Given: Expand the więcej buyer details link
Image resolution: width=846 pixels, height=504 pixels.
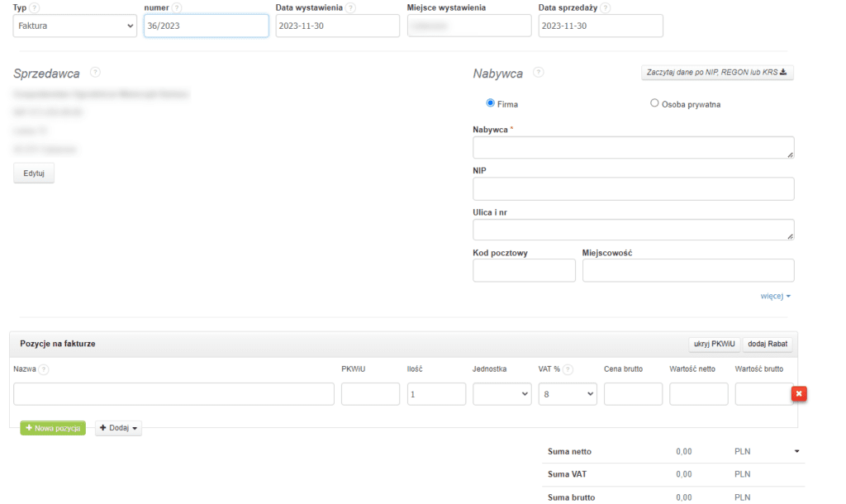Looking at the screenshot, I should click(x=776, y=296).
